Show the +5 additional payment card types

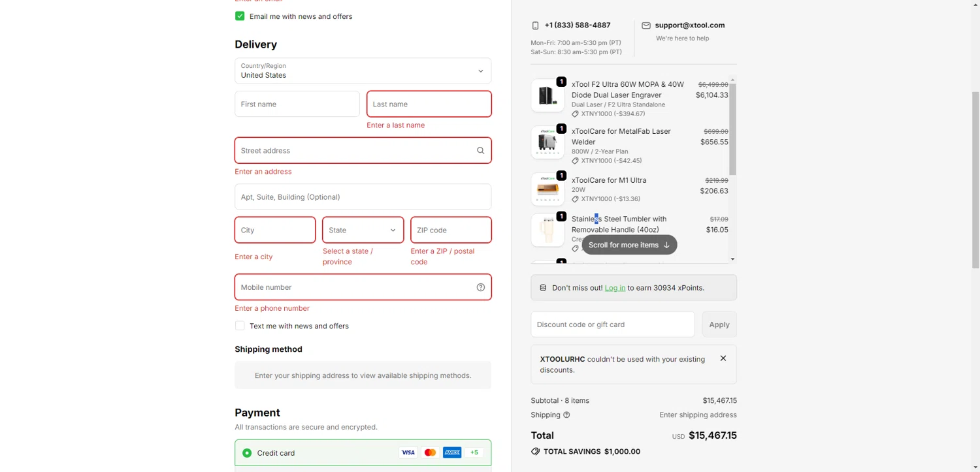(x=474, y=453)
